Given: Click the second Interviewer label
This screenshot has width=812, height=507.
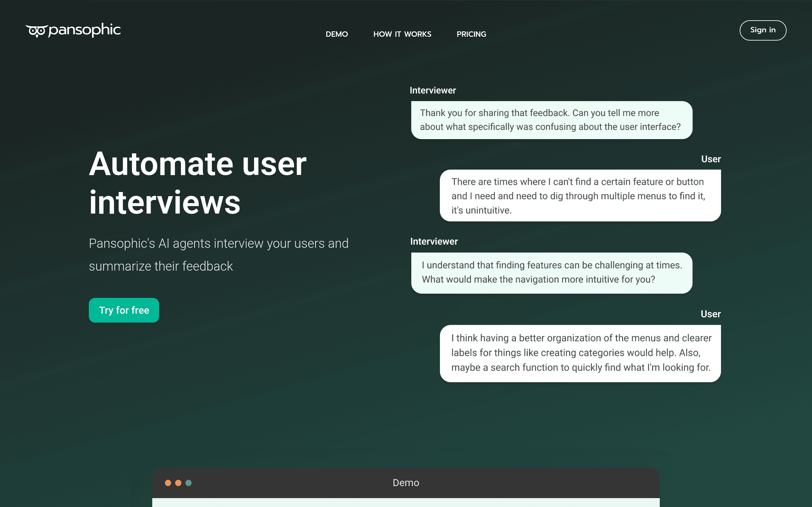Looking at the screenshot, I should (x=434, y=241).
